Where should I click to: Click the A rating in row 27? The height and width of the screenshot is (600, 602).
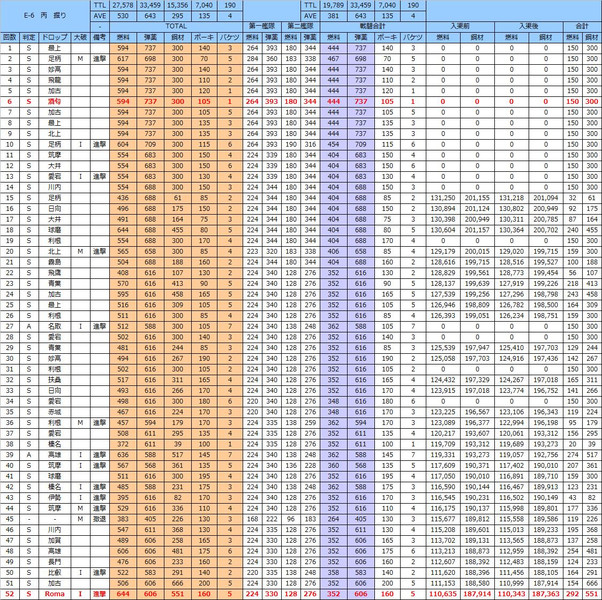[29, 327]
